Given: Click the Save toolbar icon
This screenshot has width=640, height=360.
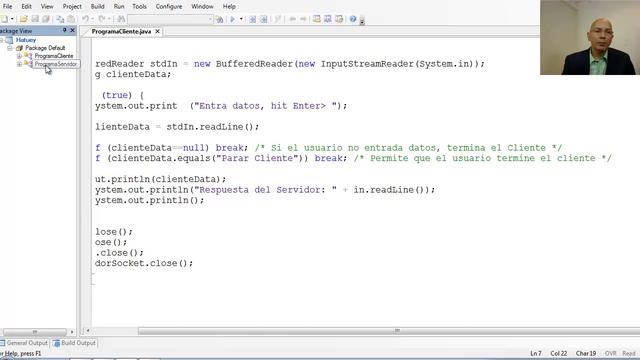Looking at the screenshot, I should 35,19.
